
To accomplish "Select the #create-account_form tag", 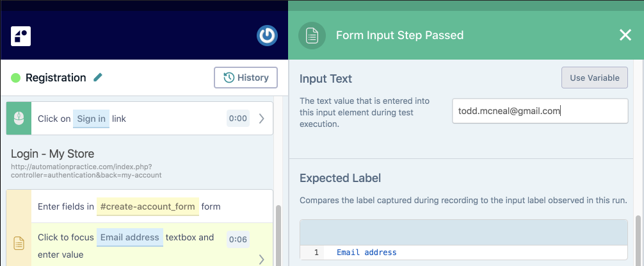I will point(148,206).
